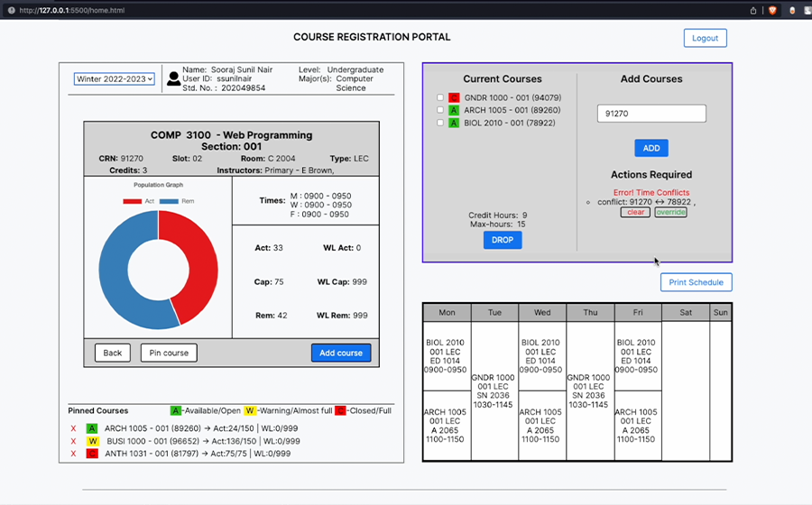This screenshot has height=505, width=812.
Task: Go back with the Back button
Action: 113,353
